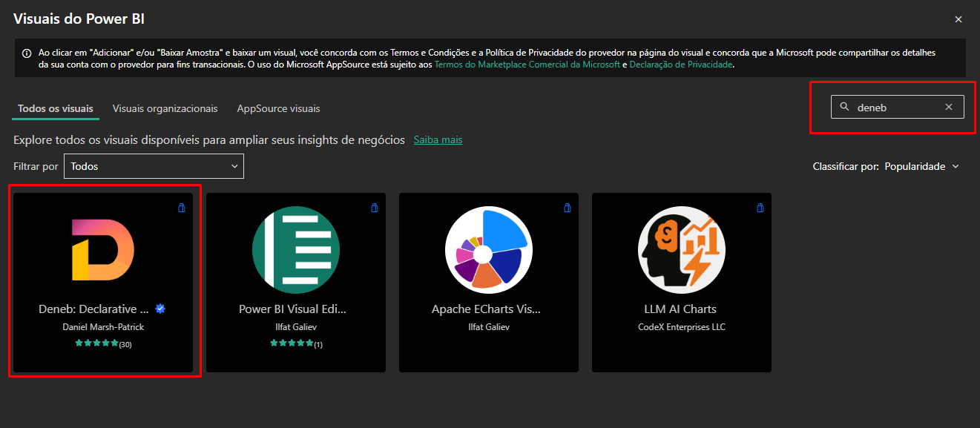This screenshot has height=428, width=980.
Task: Switch to the Visuais organizacionais tab
Action: (165, 108)
